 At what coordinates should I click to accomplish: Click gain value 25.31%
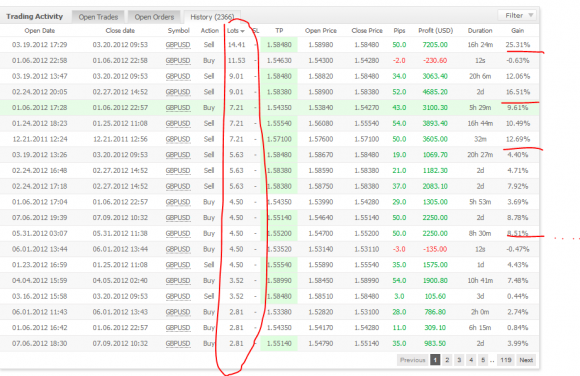pos(517,45)
